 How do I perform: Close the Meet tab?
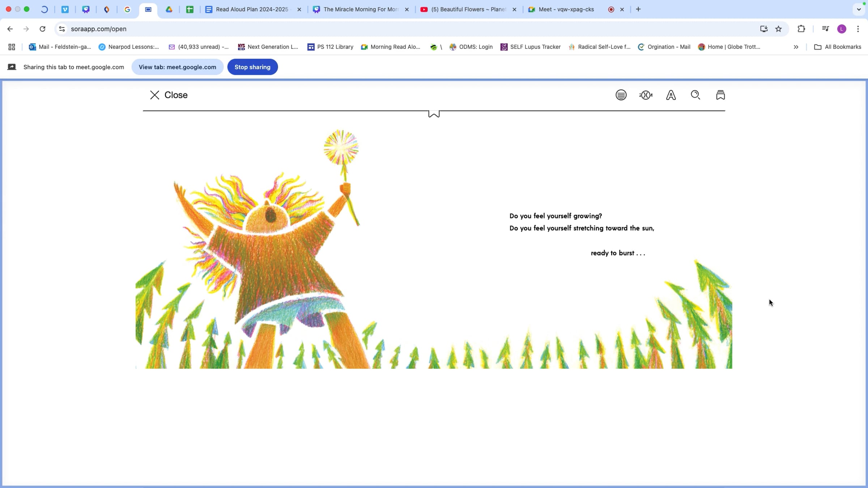click(x=622, y=9)
